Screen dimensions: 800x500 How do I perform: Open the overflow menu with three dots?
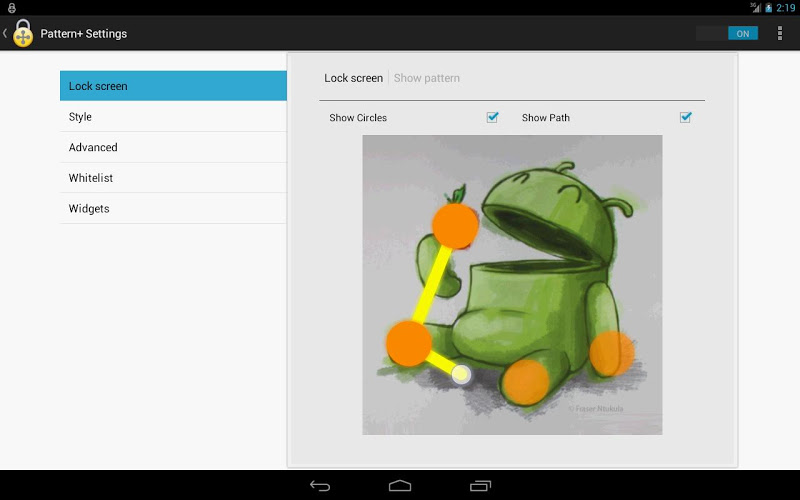780,33
